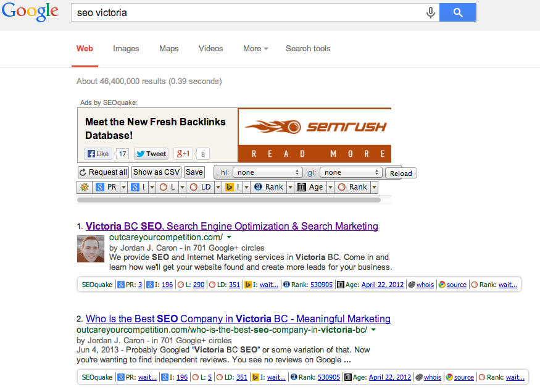Click the SEOquake horizontal scrollbar
540x392 pixels.
(x=229, y=200)
